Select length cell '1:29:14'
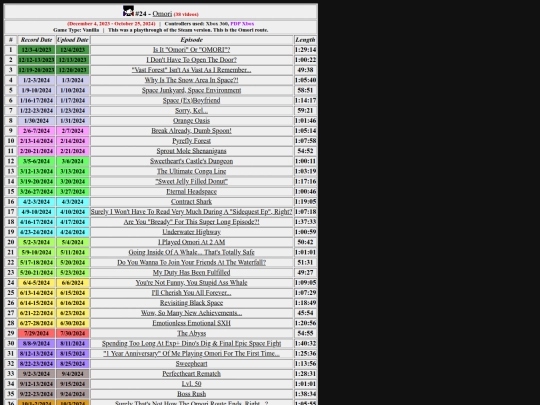540x405 pixels. coord(305,50)
